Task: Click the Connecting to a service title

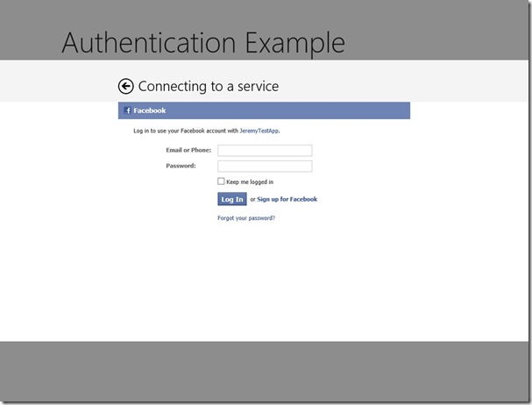Action: point(209,87)
